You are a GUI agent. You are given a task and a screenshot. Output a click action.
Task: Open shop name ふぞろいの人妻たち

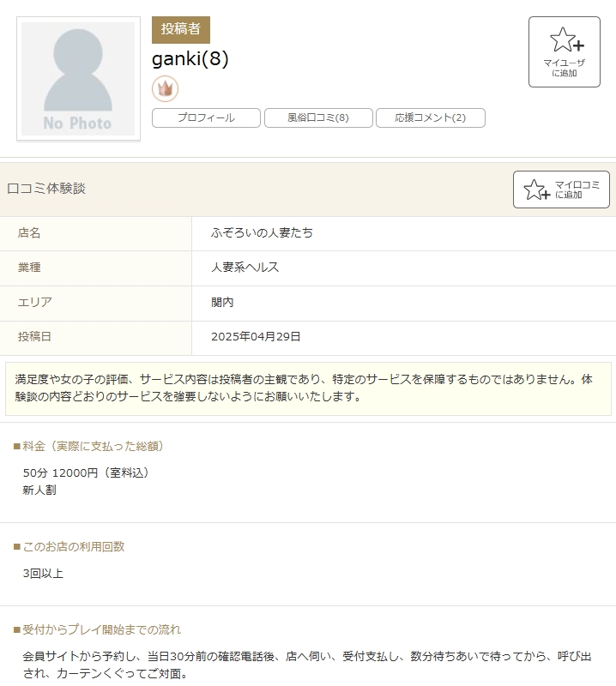(x=262, y=233)
